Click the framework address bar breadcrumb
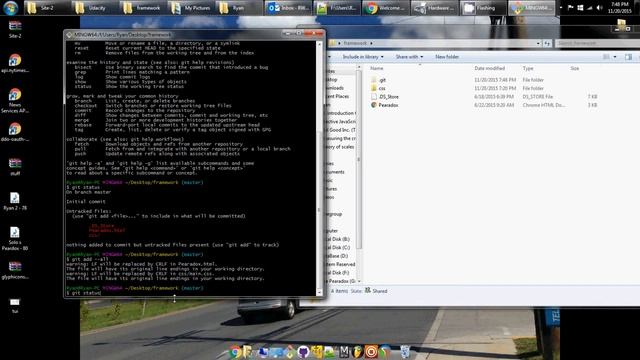 coord(355,43)
